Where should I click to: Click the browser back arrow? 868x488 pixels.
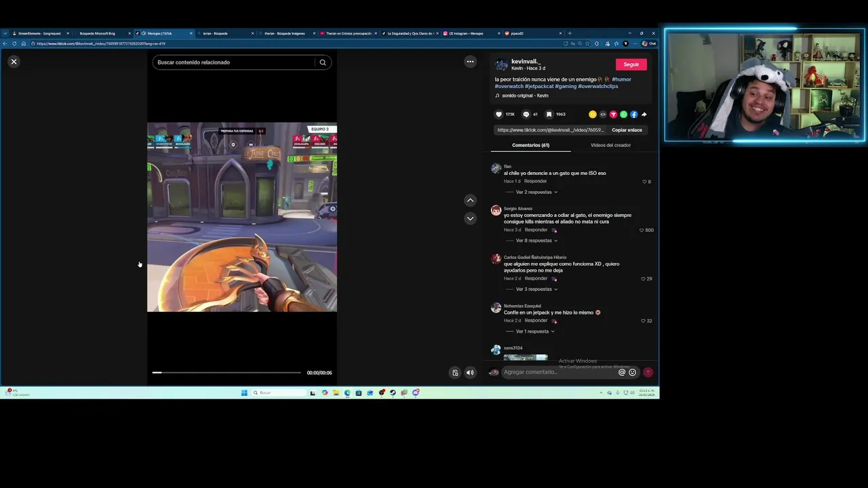[5, 43]
